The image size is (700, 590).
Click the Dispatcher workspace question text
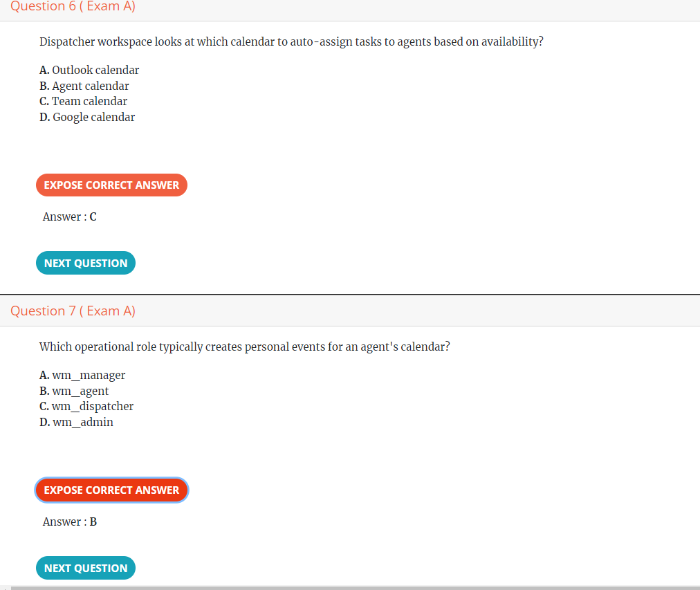[x=291, y=42]
